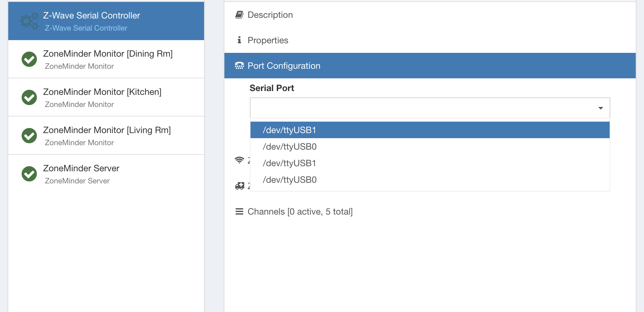Expand Channels [0 active, 5 total]
This screenshot has height=312, width=644.
tap(300, 212)
